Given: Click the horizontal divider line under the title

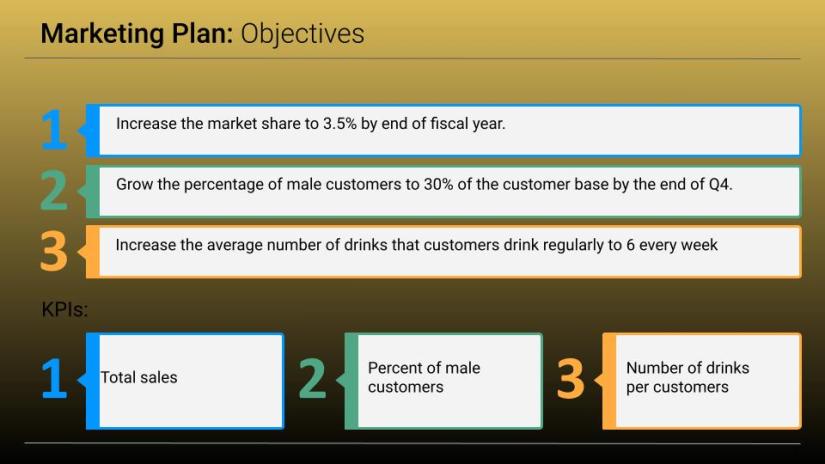Looking at the screenshot, I should point(412,59).
